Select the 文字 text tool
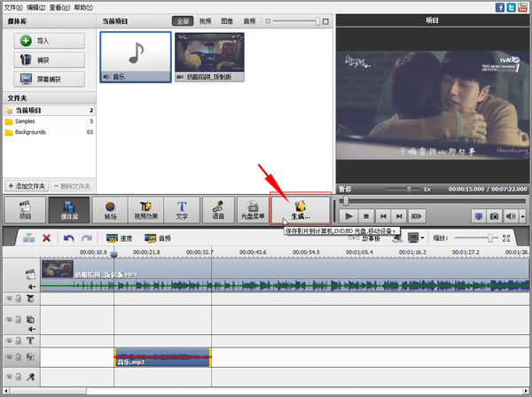 pos(182,209)
